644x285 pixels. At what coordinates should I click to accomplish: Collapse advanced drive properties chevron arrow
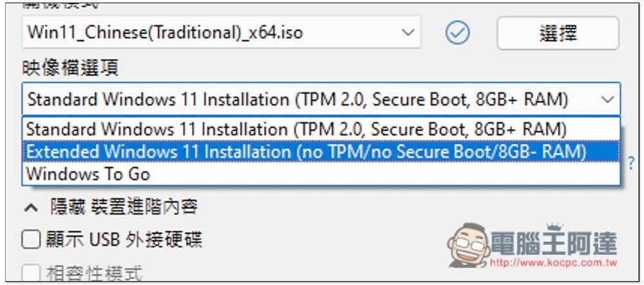[x=31, y=207]
